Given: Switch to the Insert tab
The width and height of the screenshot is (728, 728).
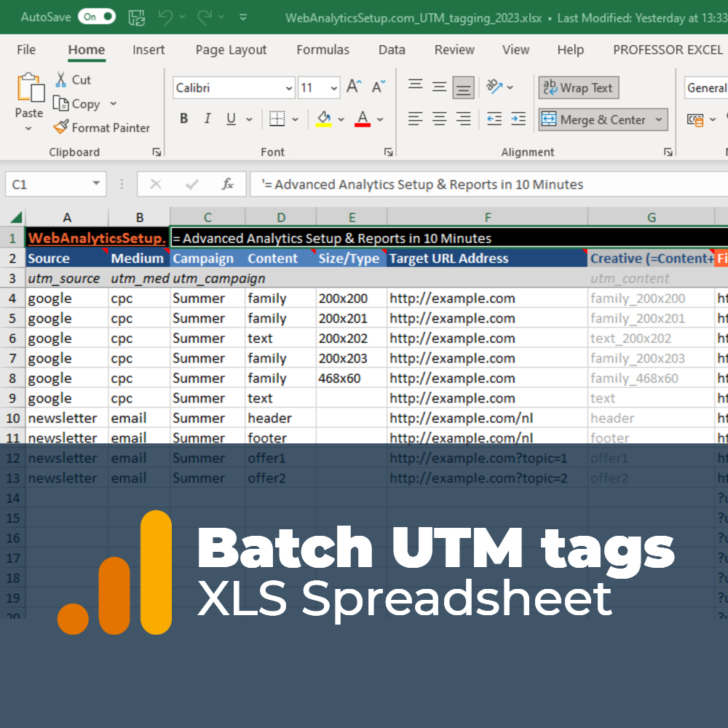Looking at the screenshot, I should click(149, 50).
